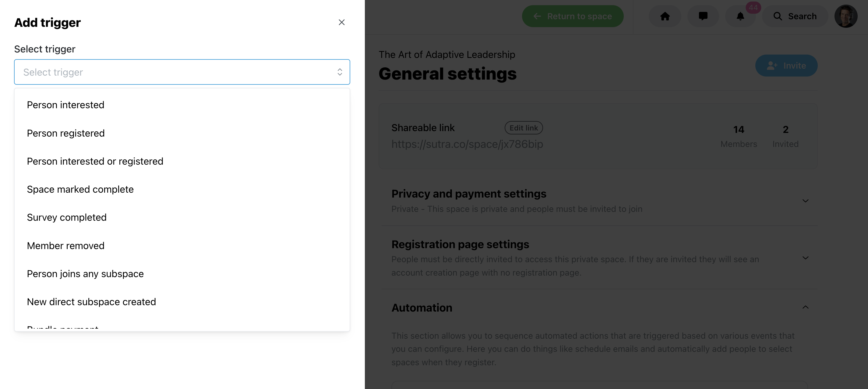Select Person interested or registered option
This screenshot has width=868, height=389.
click(x=182, y=161)
